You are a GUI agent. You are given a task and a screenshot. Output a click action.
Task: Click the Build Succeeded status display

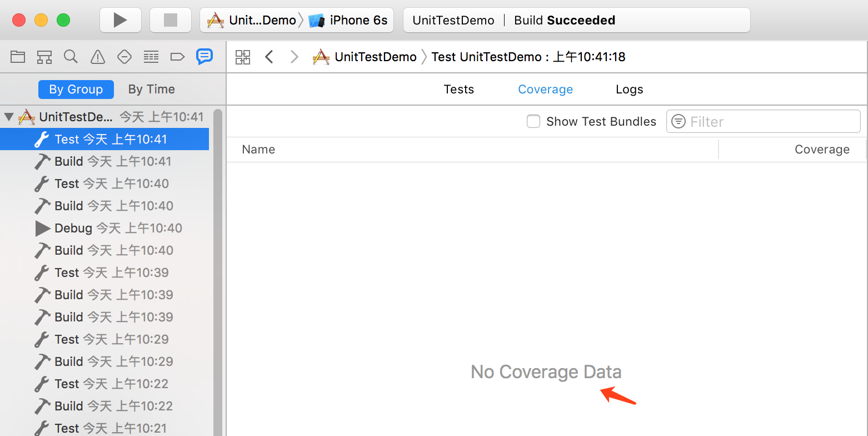coord(577,21)
